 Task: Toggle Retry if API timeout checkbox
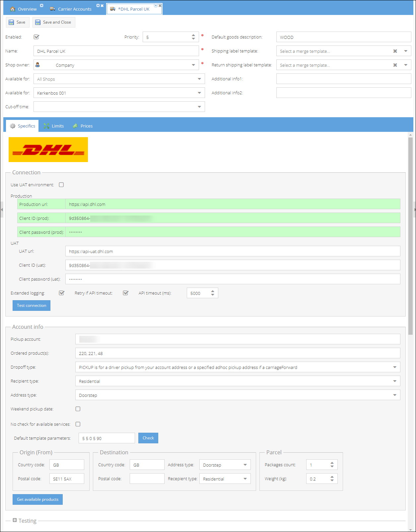(125, 293)
